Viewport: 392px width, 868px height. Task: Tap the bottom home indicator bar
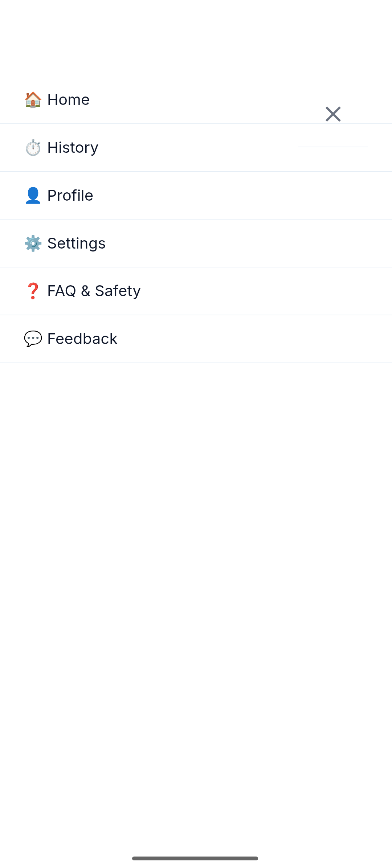[x=195, y=858]
